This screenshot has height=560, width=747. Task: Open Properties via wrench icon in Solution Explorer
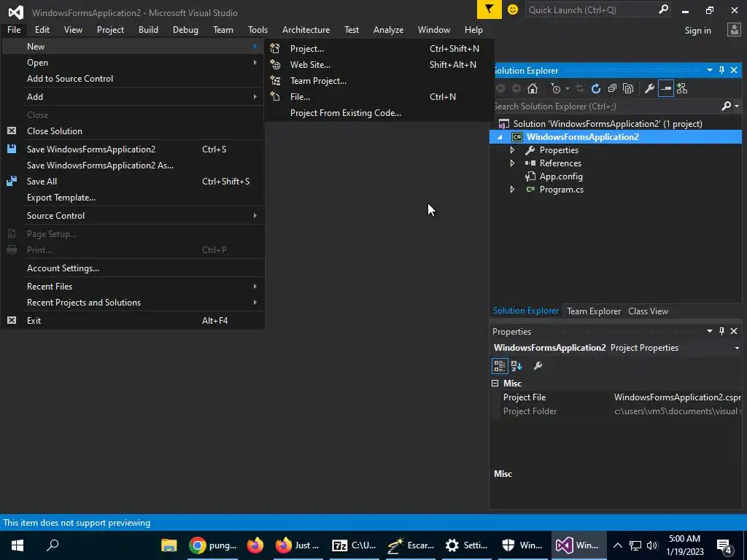[x=649, y=88]
